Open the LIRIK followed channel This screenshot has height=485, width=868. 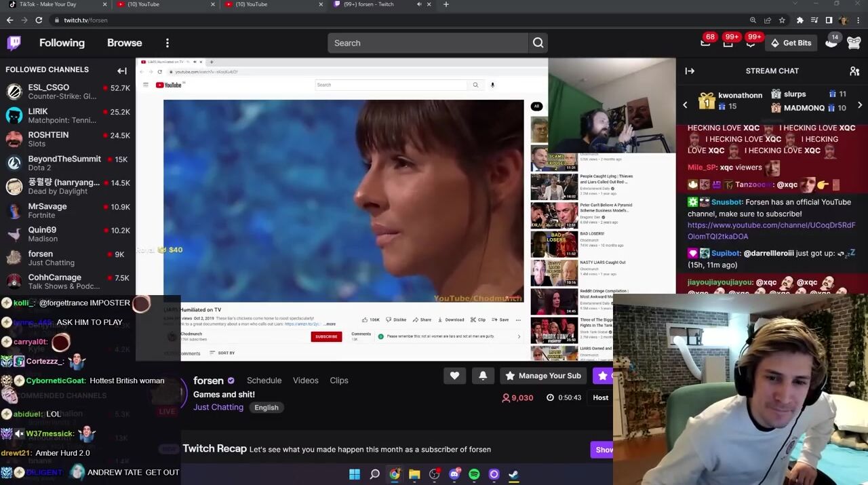point(68,115)
